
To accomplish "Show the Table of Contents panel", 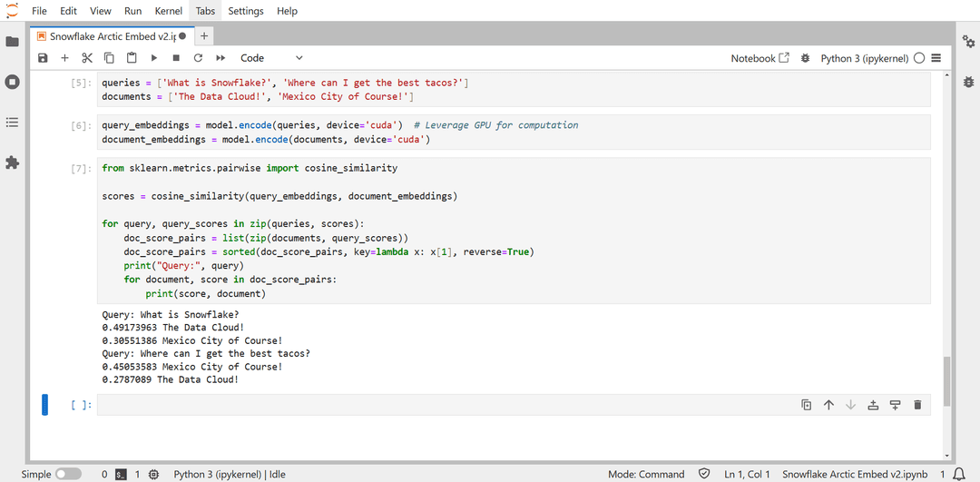I will [12, 123].
